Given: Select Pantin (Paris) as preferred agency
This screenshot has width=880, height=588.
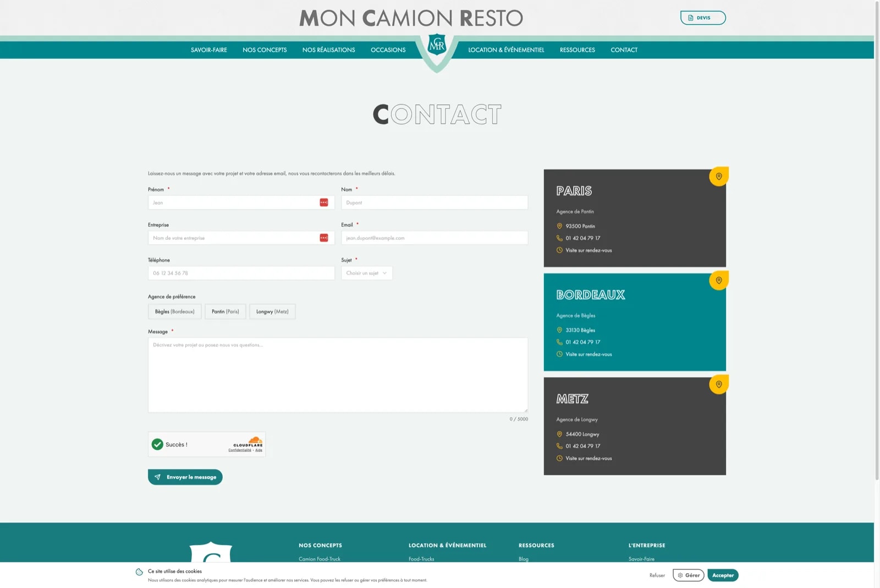Looking at the screenshot, I should click(x=225, y=311).
